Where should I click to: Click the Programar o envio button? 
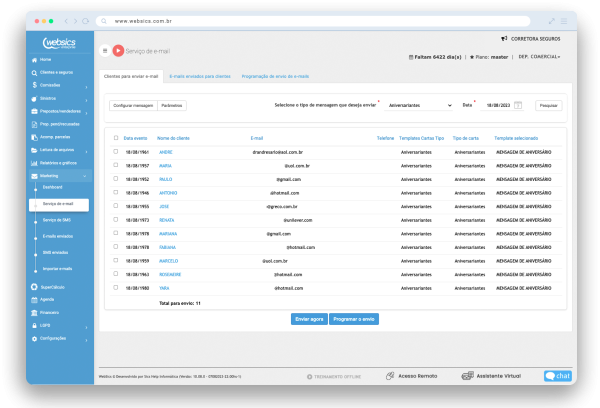(x=354, y=319)
